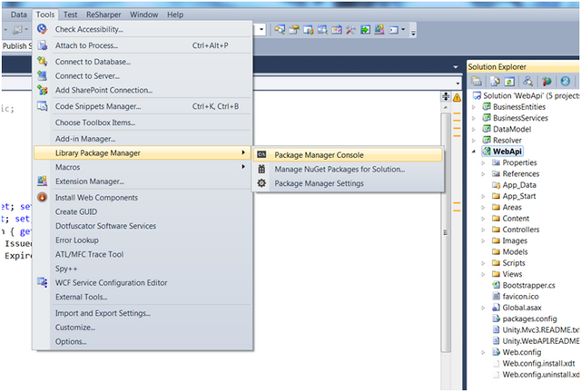Click the first Solution Explorer toolbar icon
The image size is (581, 392).
477,81
